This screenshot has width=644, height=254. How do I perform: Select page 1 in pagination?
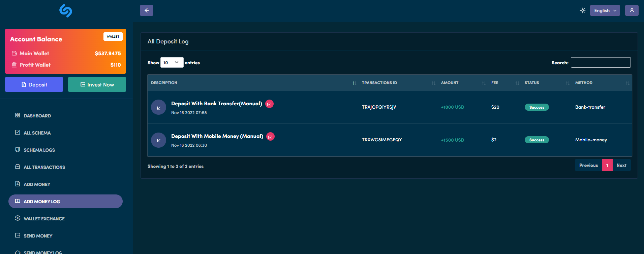(x=607, y=165)
